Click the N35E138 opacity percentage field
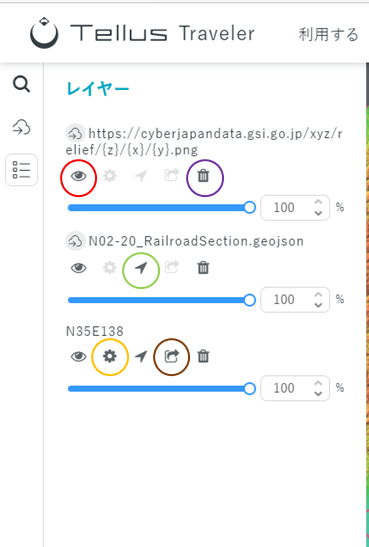369x547 pixels. coord(295,388)
